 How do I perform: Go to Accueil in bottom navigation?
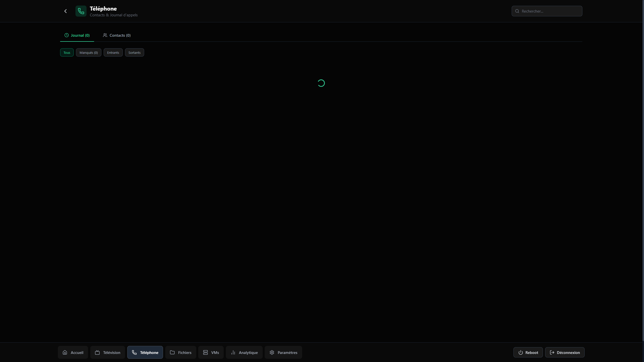[x=73, y=352]
